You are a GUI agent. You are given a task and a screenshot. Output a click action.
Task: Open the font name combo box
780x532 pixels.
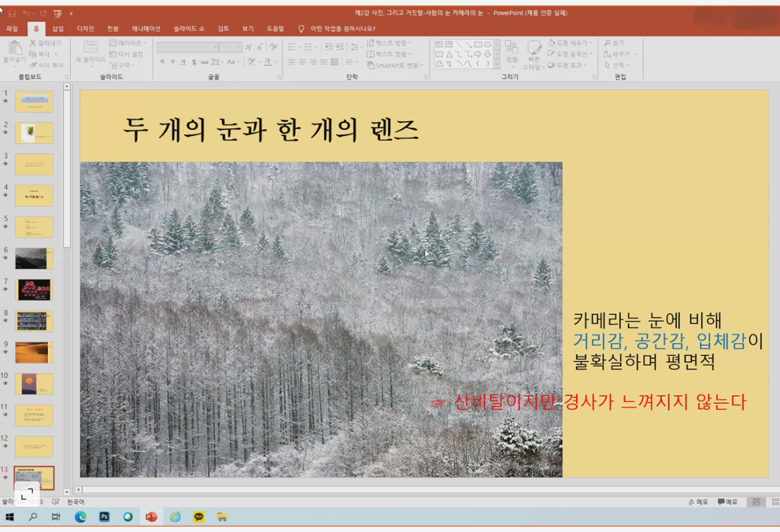click(x=187, y=47)
